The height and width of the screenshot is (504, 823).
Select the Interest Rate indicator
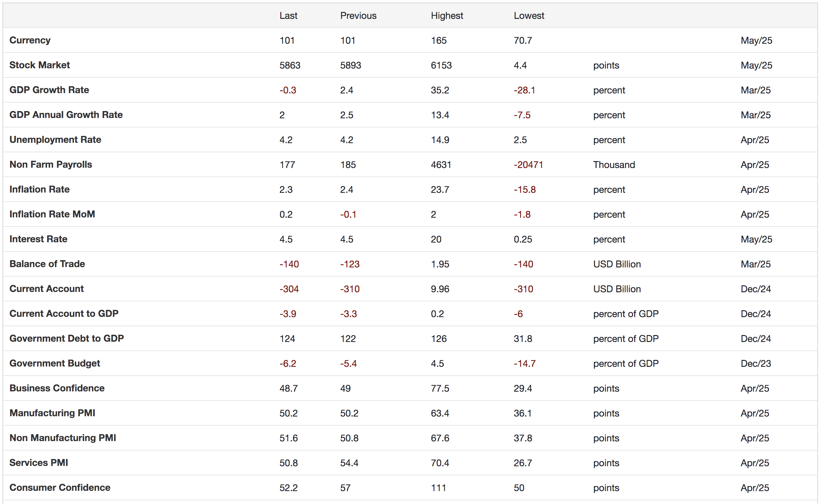pyautogui.click(x=38, y=239)
